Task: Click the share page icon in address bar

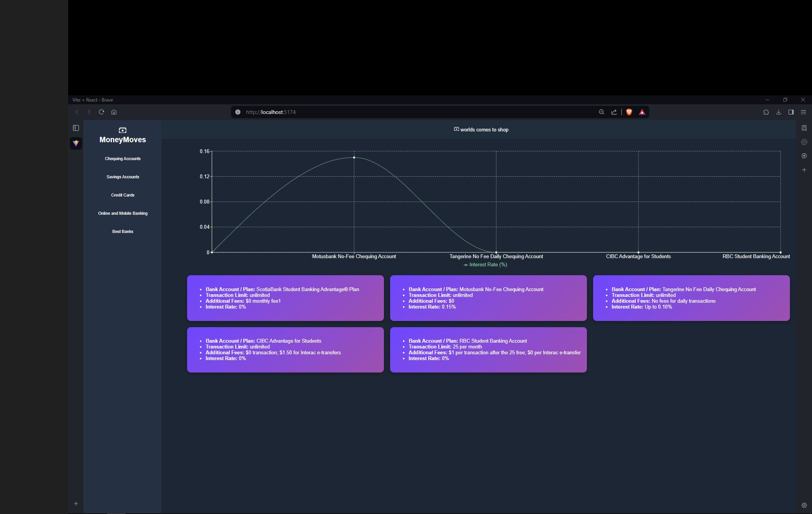Action: 614,112
